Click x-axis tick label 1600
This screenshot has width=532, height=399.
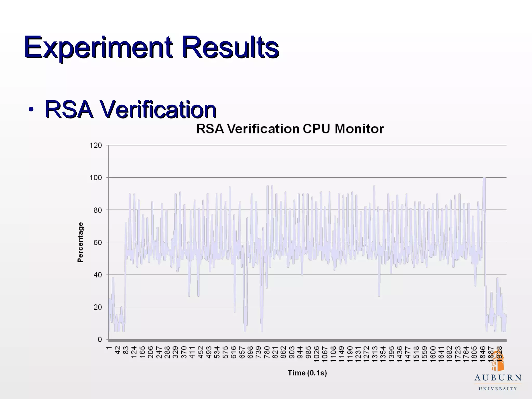tap(433, 354)
